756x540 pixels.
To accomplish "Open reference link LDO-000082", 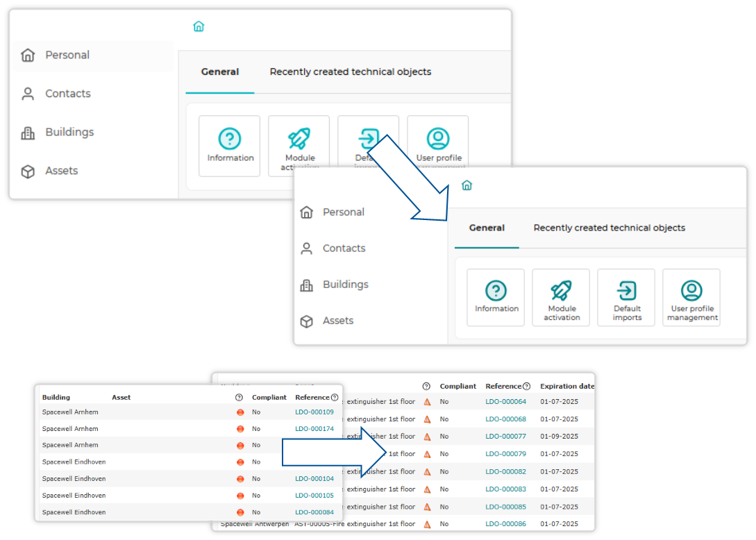I will click(506, 471).
